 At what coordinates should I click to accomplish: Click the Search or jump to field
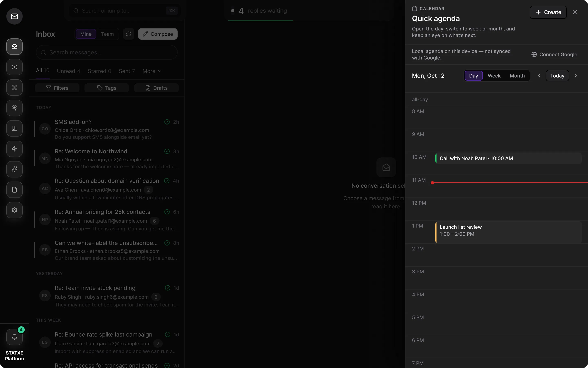(x=125, y=11)
